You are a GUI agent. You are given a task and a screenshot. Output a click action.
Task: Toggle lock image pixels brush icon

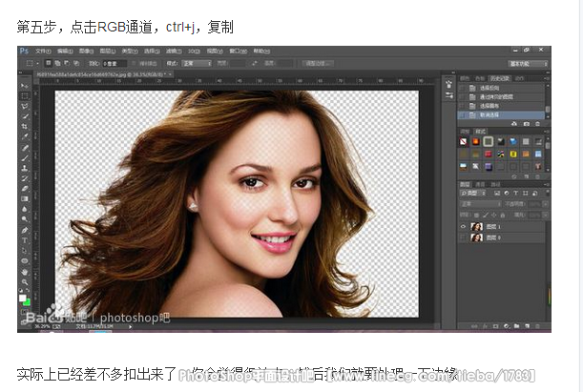486,216
